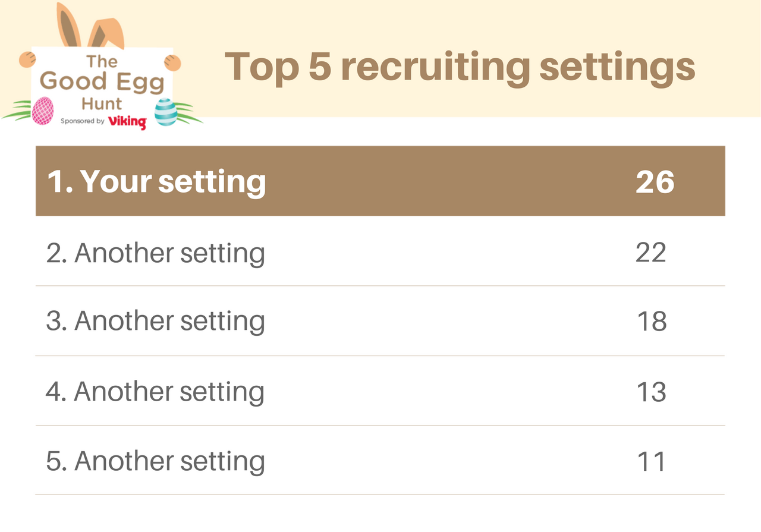Click the bunny's left paw
The image size is (761, 532).
pyautogui.click(x=27, y=60)
